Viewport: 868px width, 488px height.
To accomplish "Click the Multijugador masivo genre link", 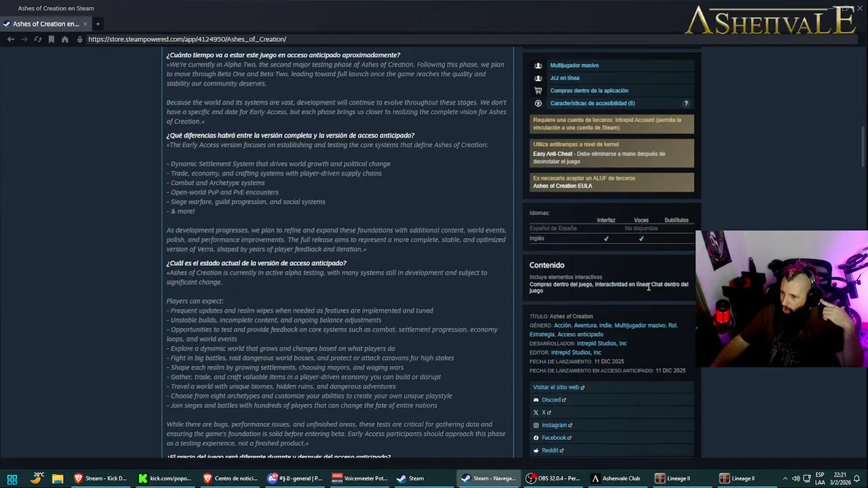I will [x=639, y=325].
